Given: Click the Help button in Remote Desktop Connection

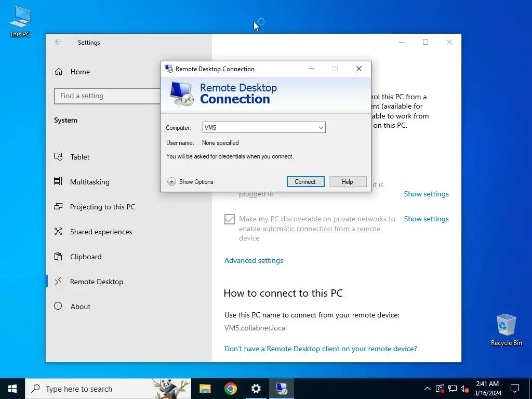Looking at the screenshot, I should [x=348, y=181].
